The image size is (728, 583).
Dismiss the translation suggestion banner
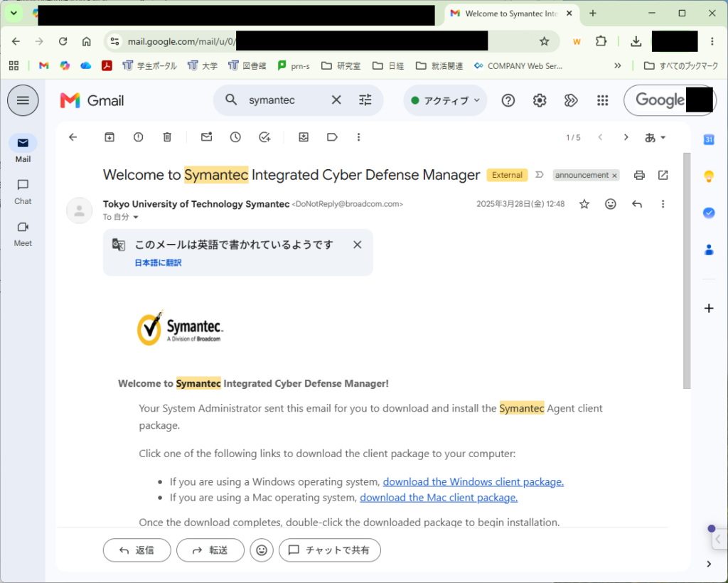[x=357, y=245]
